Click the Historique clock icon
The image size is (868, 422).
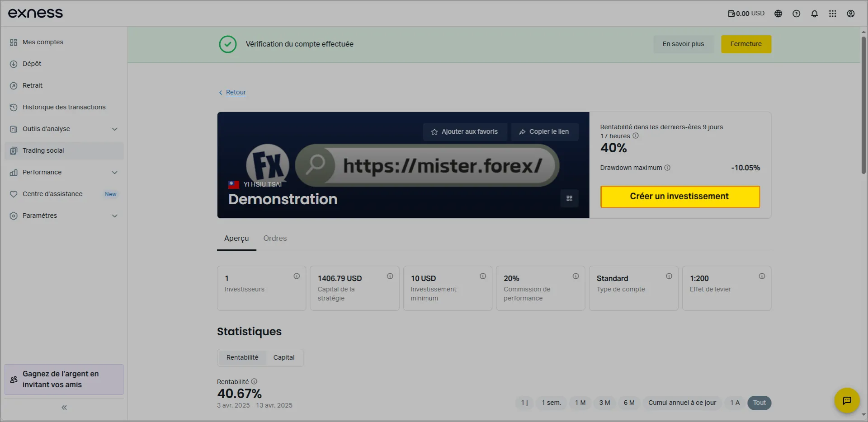[14, 108]
